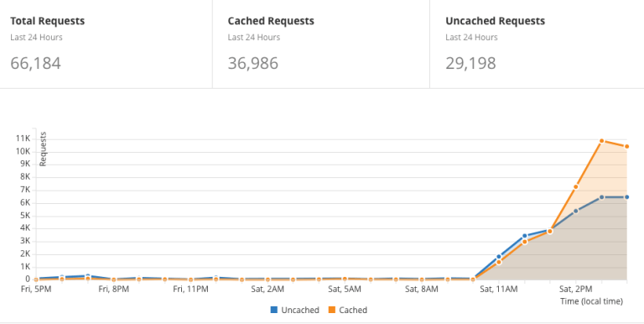The height and width of the screenshot is (324, 644).
Task: Click the uncached data point at Sat, 11AM
Action: [499, 257]
